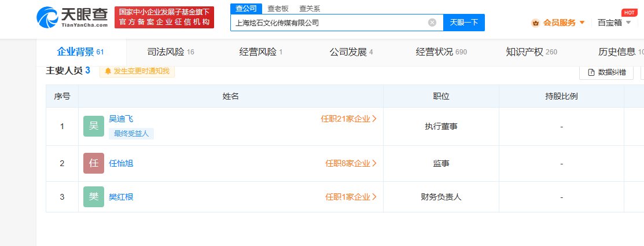Image resolution: width=644 pixels, height=246 pixels.
Task: Click the member crown icon
Action: tap(535, 23)
